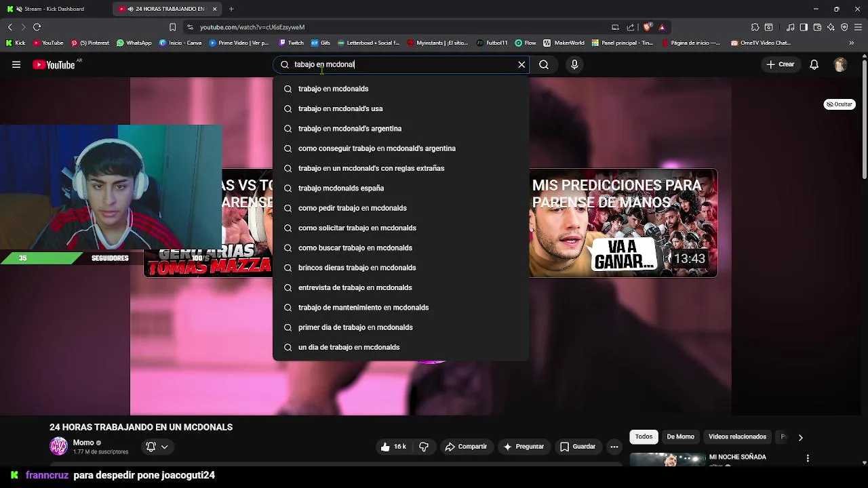The height and width of the screenshot is (488, 868).
Task: Open MIS PREDICCIONES PARA PARENSE DE MANOS card
Action: [x=623, y=223]
